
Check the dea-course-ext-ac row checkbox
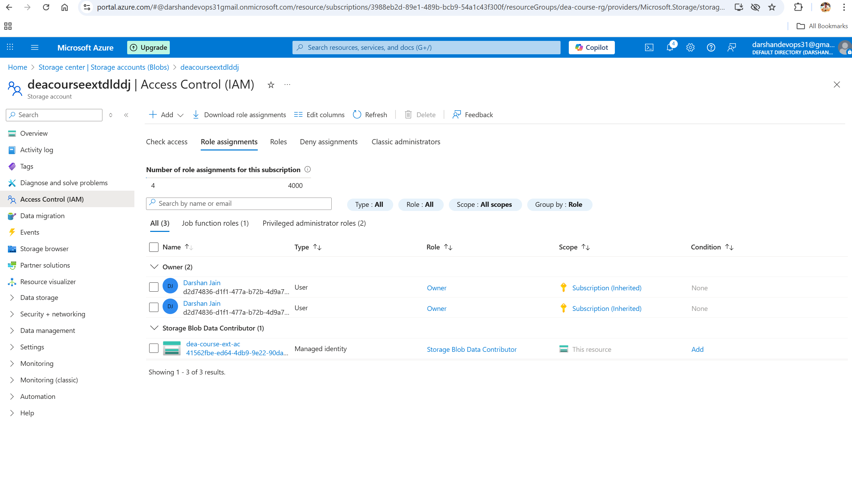(154, 348)
